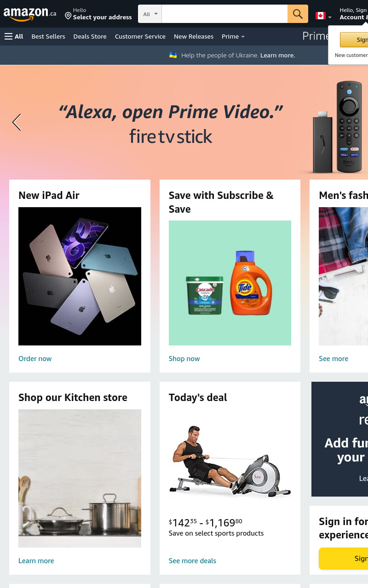Screen dimensions: 368x588
Task: Click inside the search text field
Action: pos(224,14)
